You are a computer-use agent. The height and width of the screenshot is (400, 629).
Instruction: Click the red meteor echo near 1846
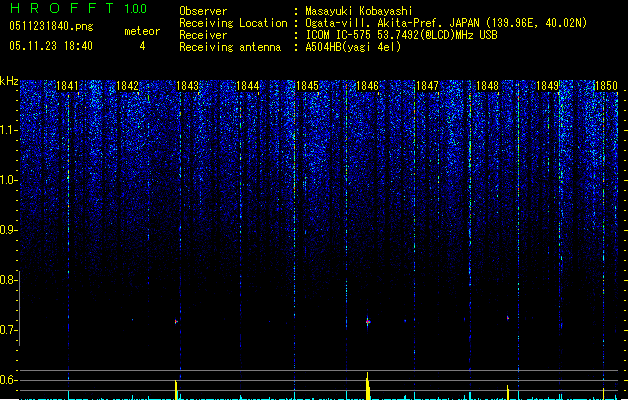[x=368, y=322]
